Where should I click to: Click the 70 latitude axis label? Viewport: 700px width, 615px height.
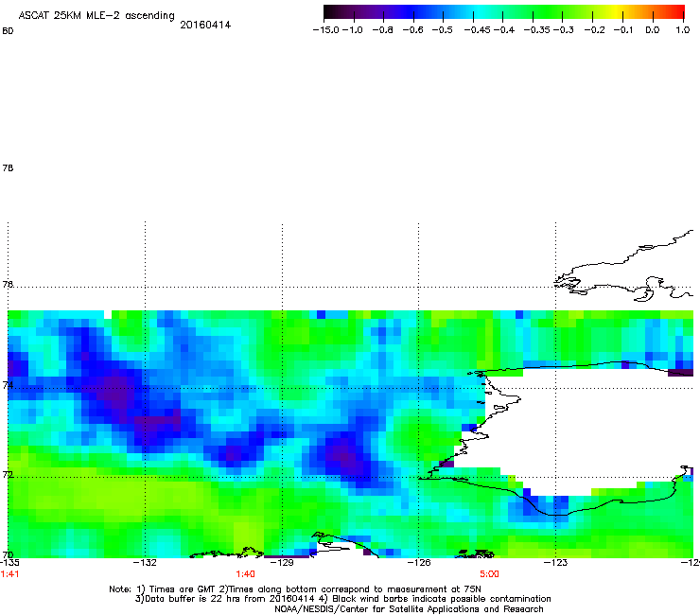tap(8, 554)
